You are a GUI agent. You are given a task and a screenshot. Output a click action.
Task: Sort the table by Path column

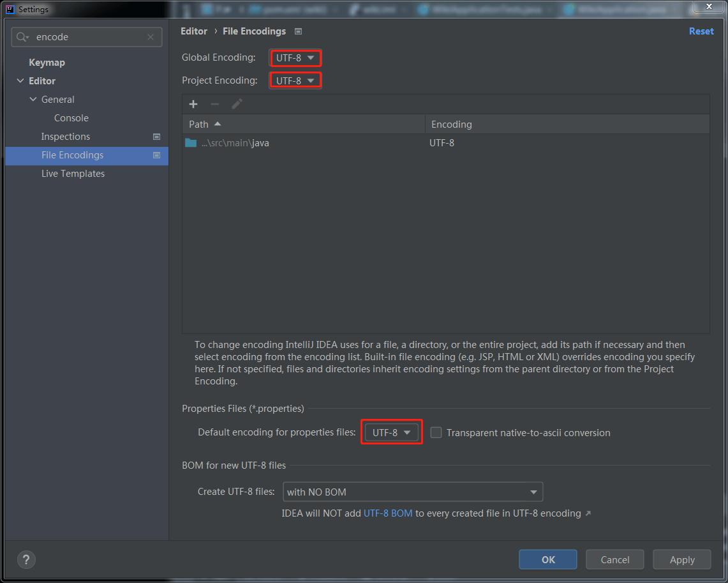[x=304, y=124]
